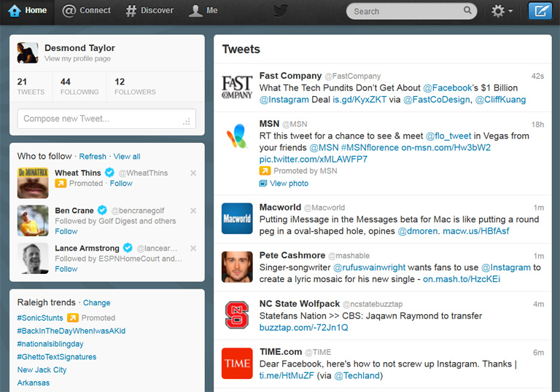Click Pete Cashmore's avatar photo

[237, 267]
